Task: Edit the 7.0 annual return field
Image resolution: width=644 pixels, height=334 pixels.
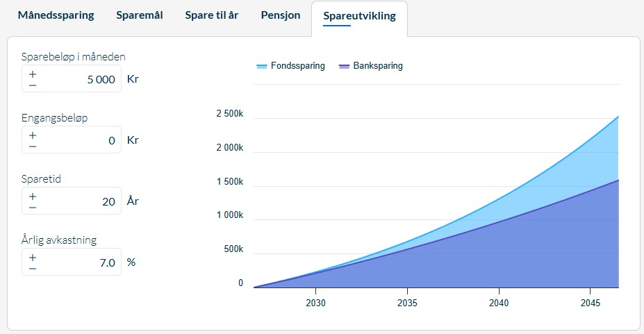Action: pos(72,262)
